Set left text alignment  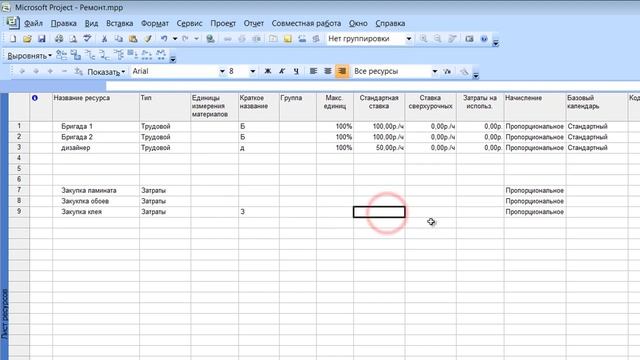(x=313, y=71)
